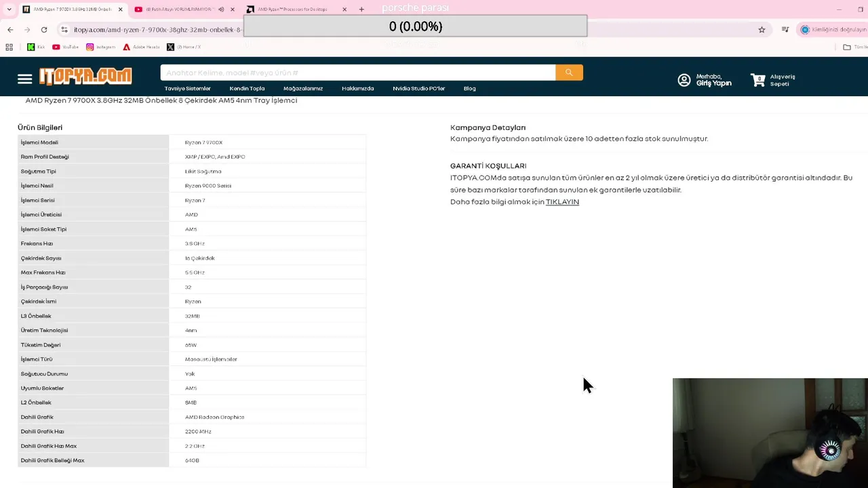This screenshot has width=868, height=488.
Task: Open the apps grid in bookmarks bar
Action: click(x=9, y=47)
